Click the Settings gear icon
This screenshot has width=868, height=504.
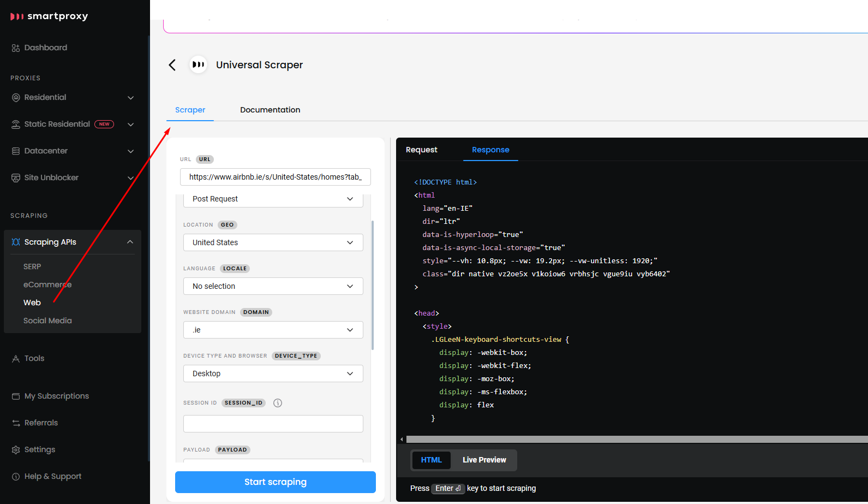coord(16,450)
